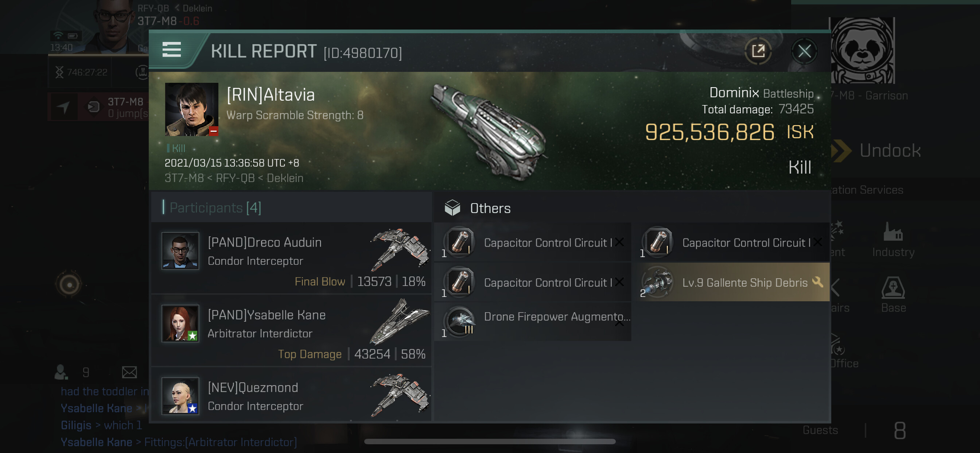The image size is (980, 453).
Task: Open the hamburger menu in Kill Report
Action: coord(172,50)
